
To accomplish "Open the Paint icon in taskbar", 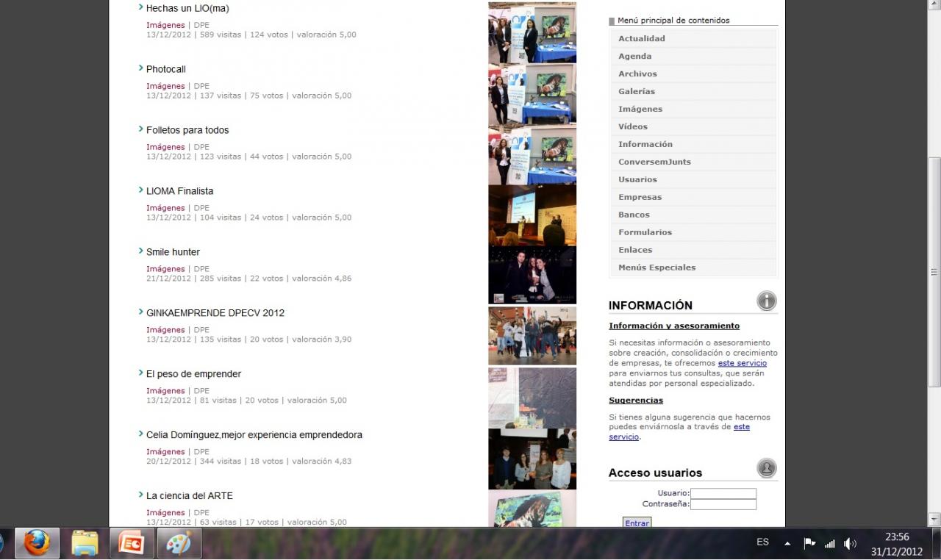I will [179, 543].
